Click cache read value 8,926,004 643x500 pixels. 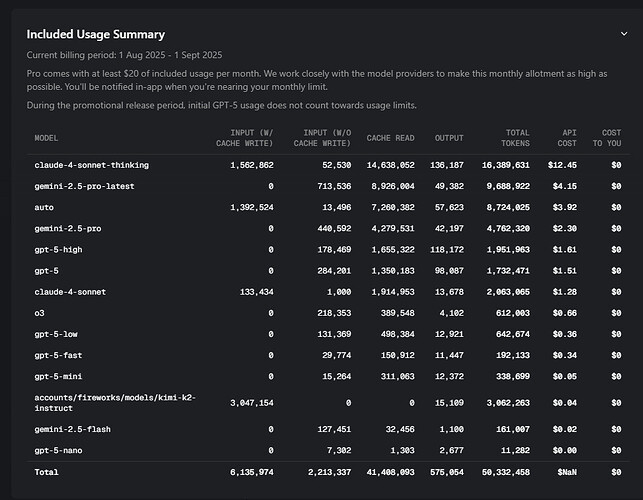[x=393, y=186]
